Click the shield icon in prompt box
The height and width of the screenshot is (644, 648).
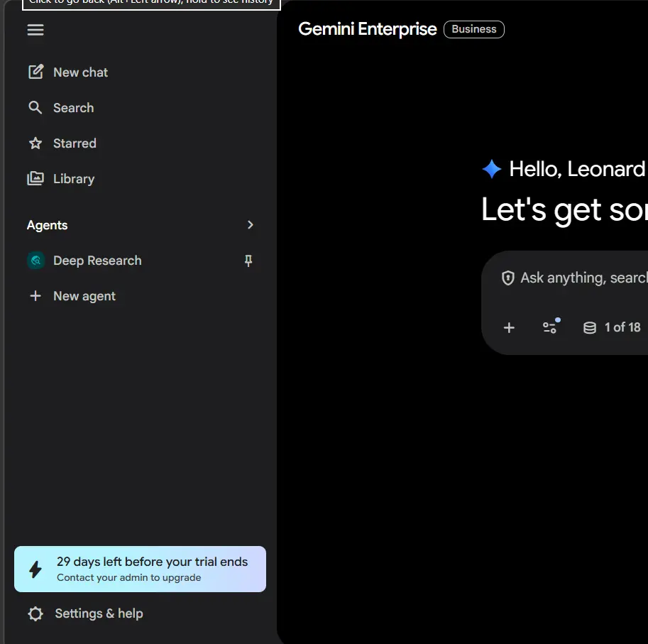tap(508, 278)
